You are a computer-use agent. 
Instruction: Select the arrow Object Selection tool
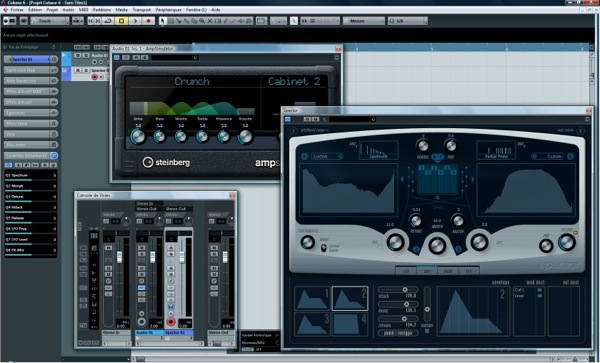click(x=163, y=21)
